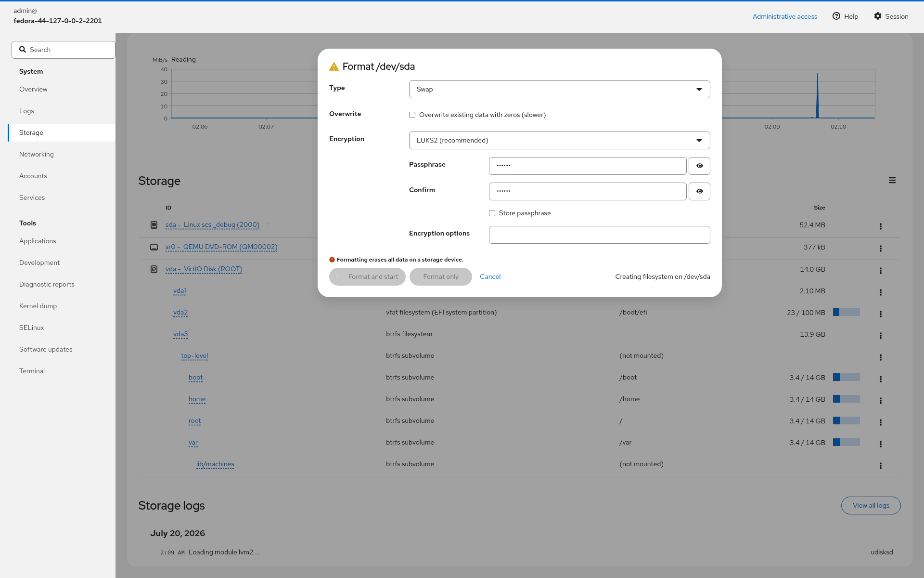Click the sr0 optical drive icon
924x578 pixels.
[x=154, y=247]
